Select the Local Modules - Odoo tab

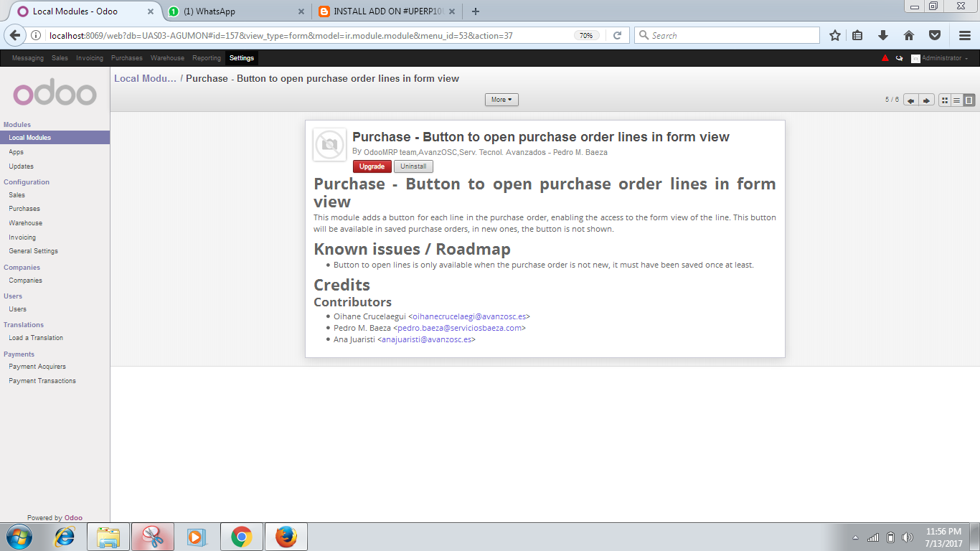(x=85, y=11)
